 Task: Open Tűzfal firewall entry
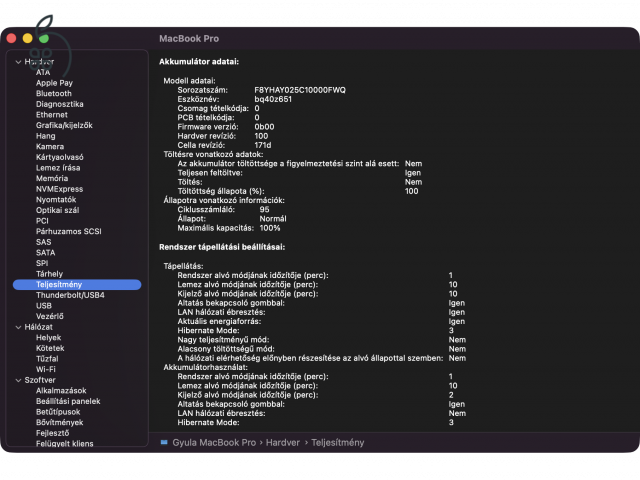click(47, 359)
